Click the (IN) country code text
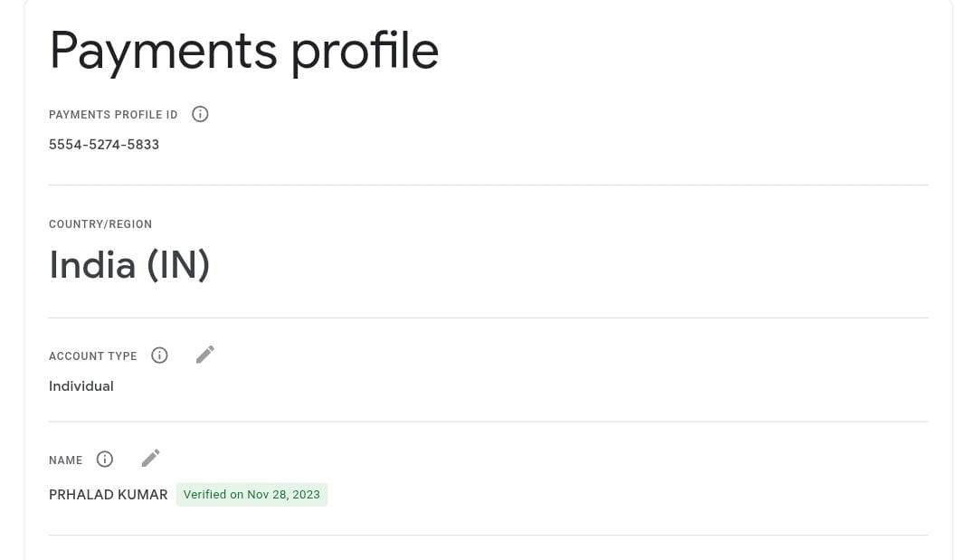 click(x=178, y=265)
